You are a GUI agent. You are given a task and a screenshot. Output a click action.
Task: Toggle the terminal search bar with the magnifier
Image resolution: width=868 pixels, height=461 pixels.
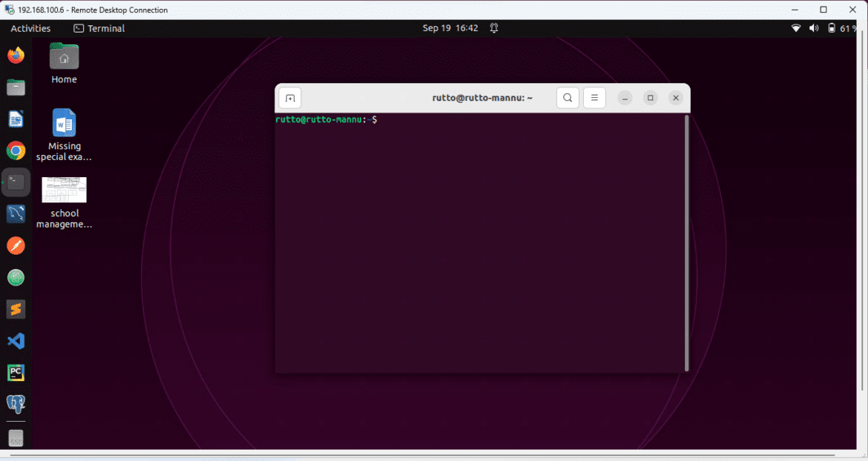pos(567,97)
